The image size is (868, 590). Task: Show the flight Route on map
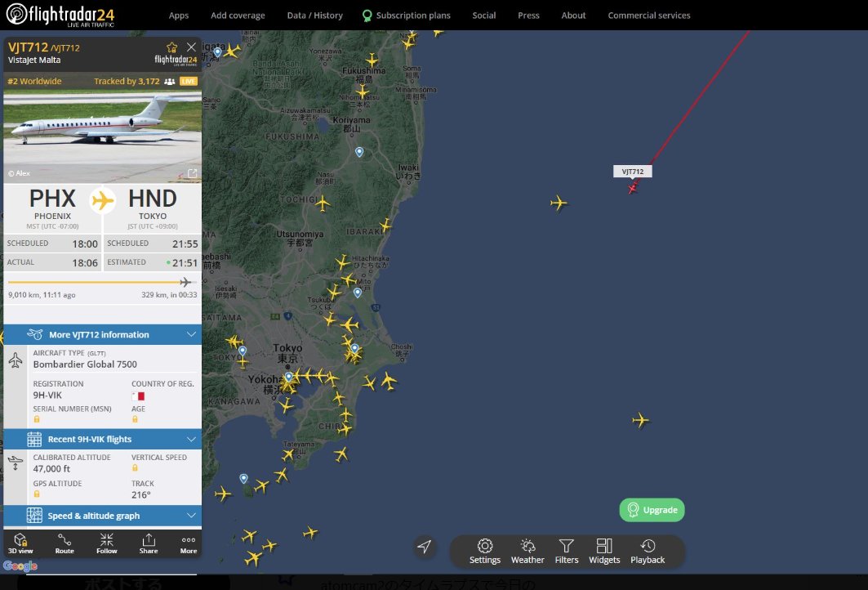[65, 543]
